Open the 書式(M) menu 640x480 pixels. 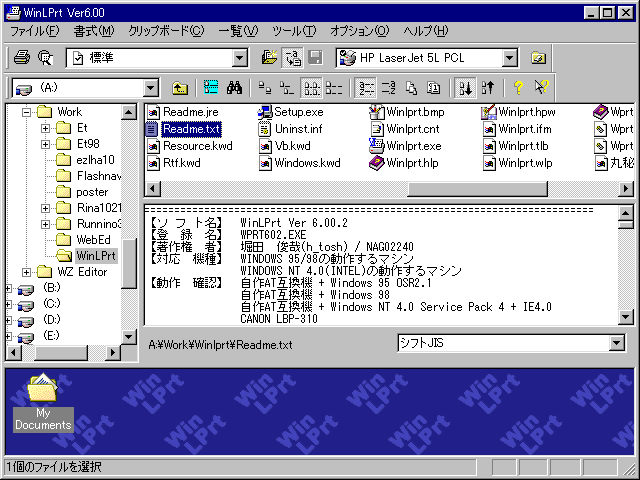click(x=94, y=31)
